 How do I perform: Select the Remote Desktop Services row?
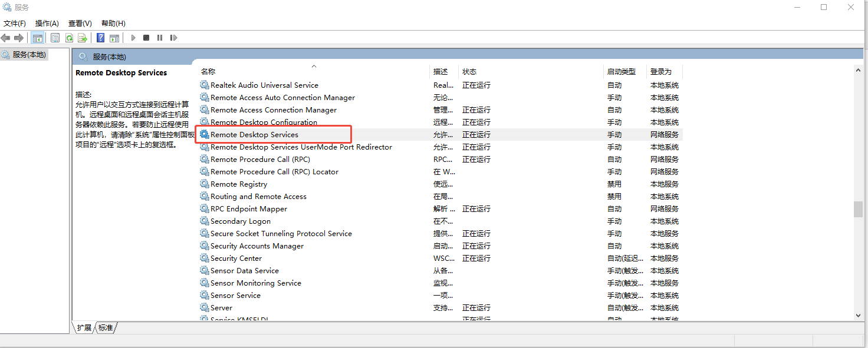[440, 134]
